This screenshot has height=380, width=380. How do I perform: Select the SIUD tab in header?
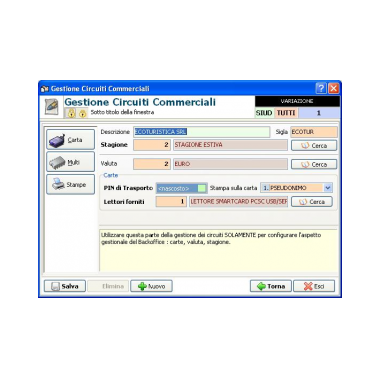pyautogui.click(x=264, y=113)
